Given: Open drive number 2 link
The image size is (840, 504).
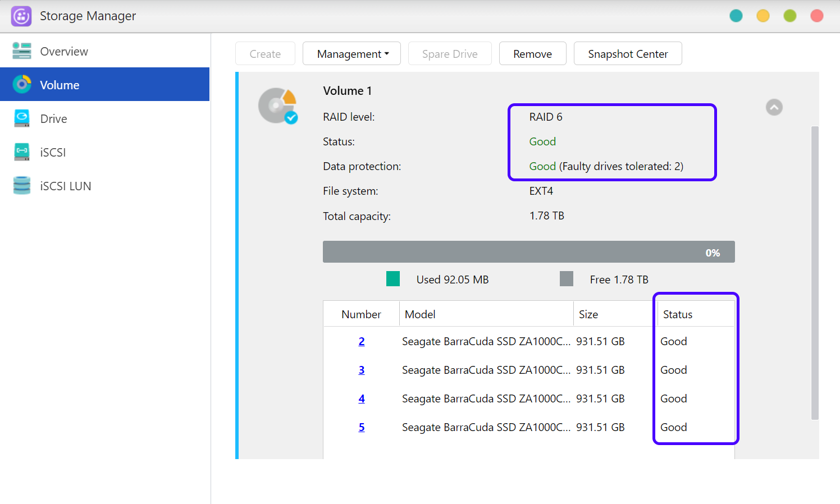Looking at the screenshot, I should (x=362, y=341).
